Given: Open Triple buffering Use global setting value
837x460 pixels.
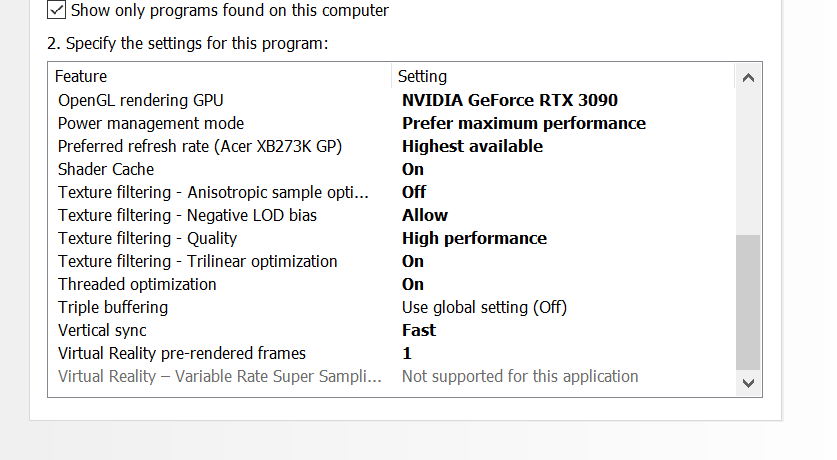Looking at the screenshot, I should 484,307.
